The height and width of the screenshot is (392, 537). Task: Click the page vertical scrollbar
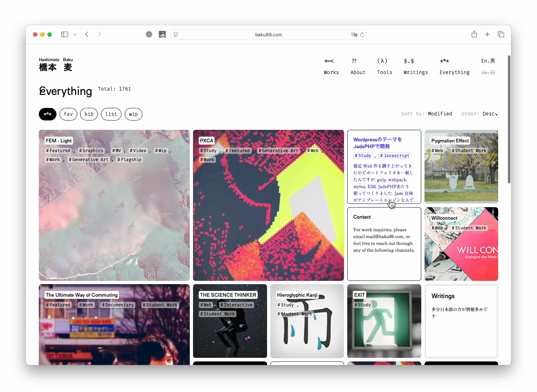[x=509, y=119]
